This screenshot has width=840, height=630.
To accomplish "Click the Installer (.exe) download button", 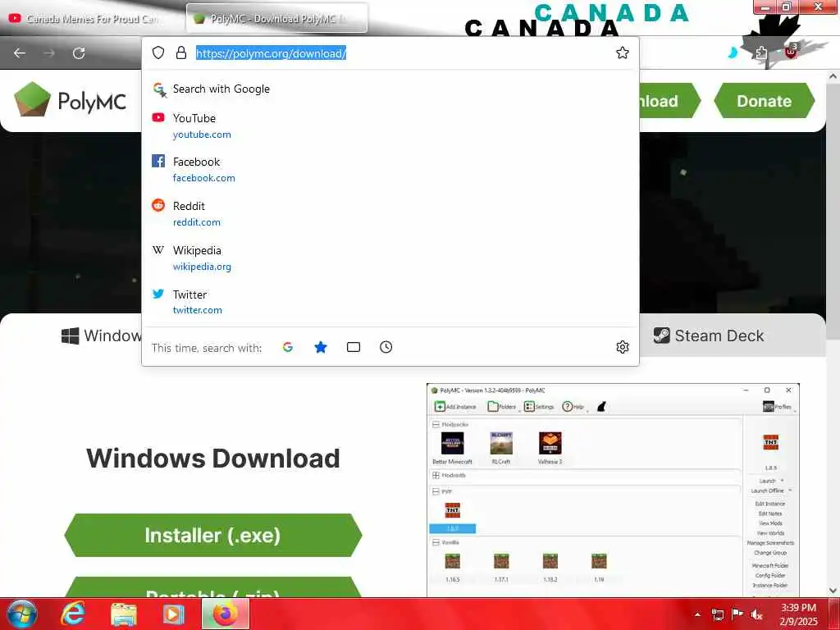I will (x=212, y=535).
